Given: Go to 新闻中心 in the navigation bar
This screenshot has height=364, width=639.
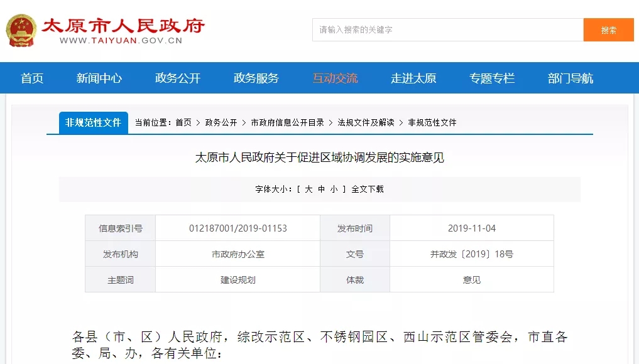Looking at the screenshot, I should [99, 78].
